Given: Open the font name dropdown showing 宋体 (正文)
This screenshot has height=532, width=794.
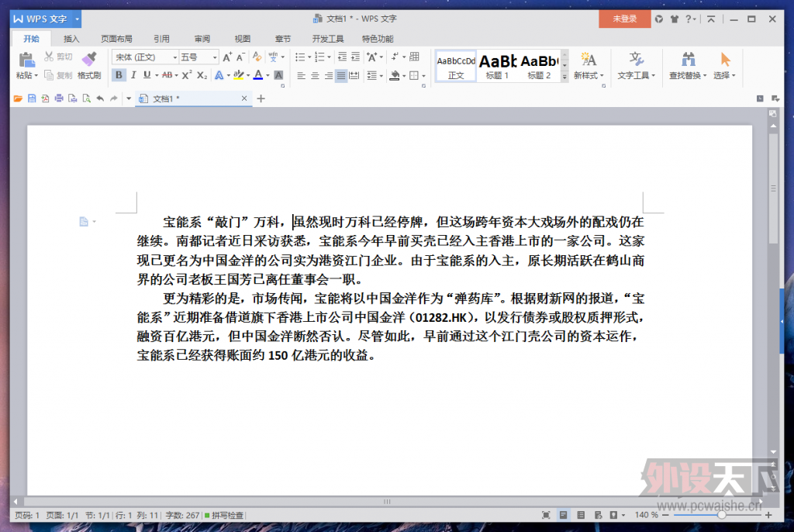Looking at the screenshot, I should (x=145, y=57).
